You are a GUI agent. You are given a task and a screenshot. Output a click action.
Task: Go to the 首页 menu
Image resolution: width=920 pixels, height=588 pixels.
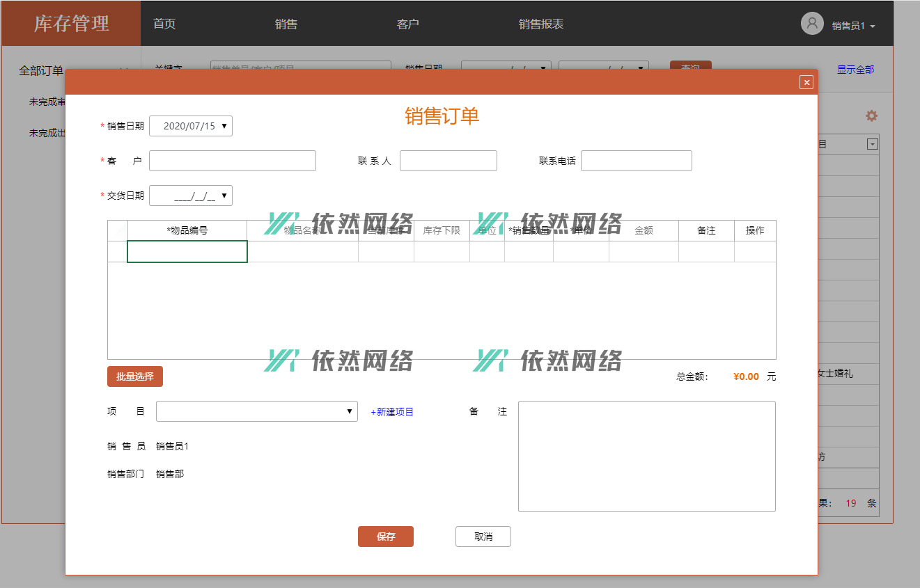164,24
